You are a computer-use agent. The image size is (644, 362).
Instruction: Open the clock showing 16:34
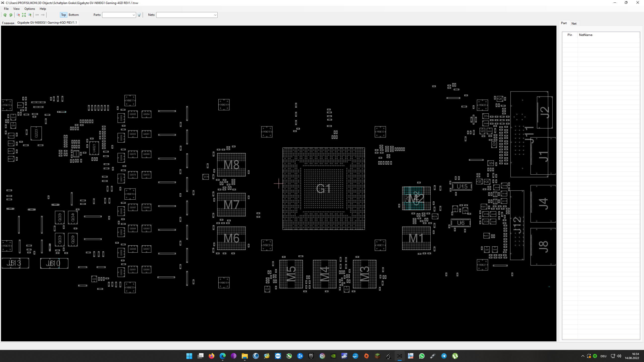(632, 356)
